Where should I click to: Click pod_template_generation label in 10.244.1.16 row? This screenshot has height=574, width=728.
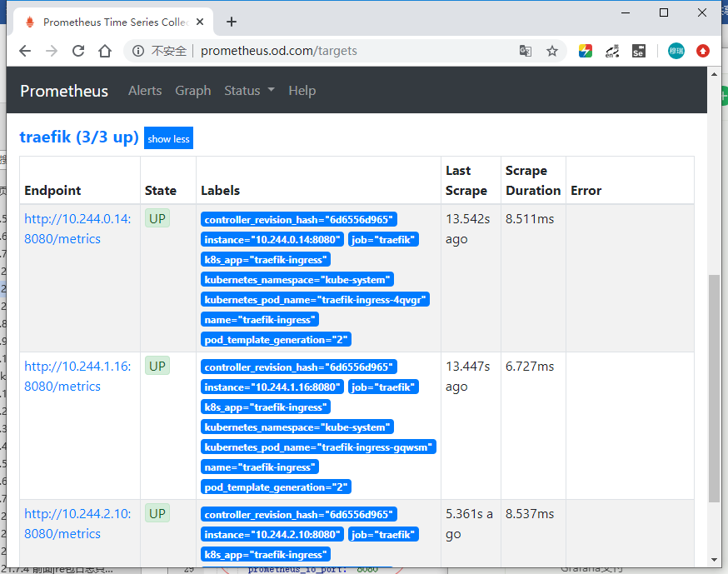pyautogui.click(x=276, y=487)
